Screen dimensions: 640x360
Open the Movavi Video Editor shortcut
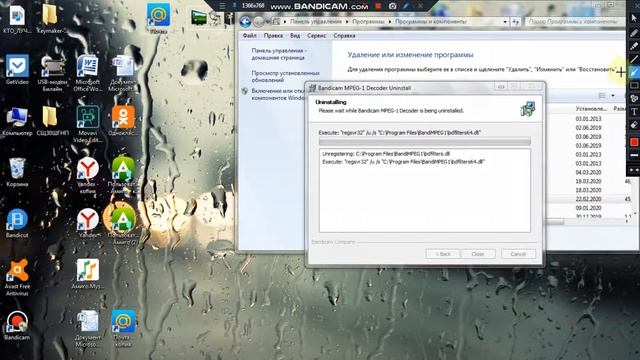click(x=87, y=124)
